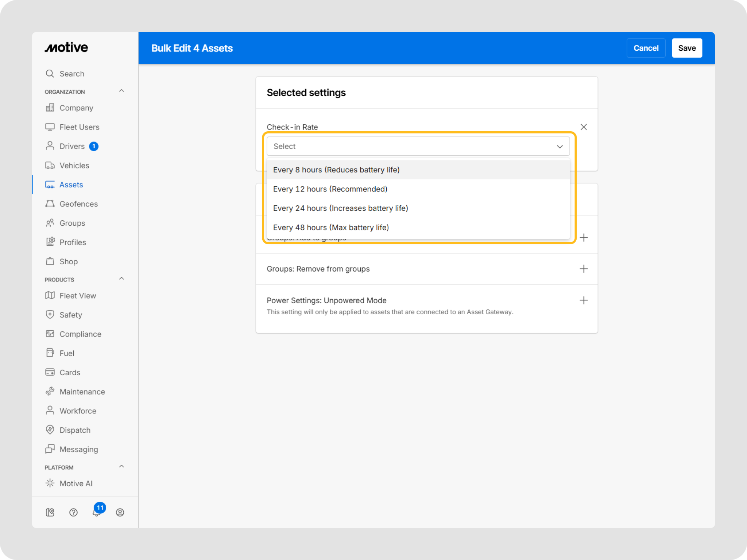
Task: Click the map location icon in footer
Action: click(50, 512)
